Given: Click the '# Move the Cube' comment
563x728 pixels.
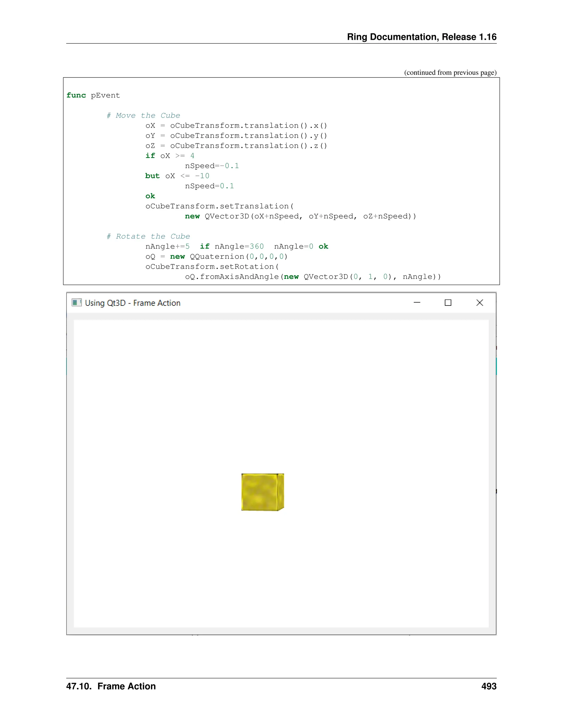Looking at the screenshot, I should coord(143,116).
